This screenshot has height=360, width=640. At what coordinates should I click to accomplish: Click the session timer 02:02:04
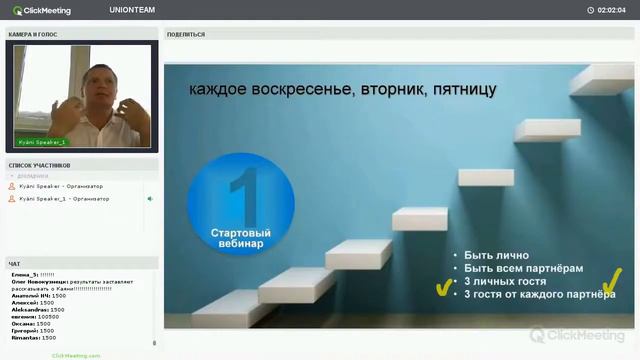(611, 10)
